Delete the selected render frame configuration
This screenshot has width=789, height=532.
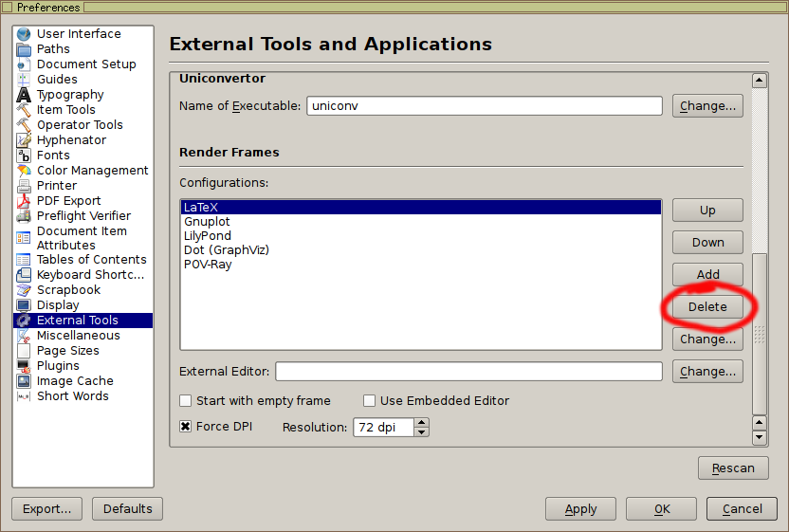pyautogui.click(x=707, y=307)
